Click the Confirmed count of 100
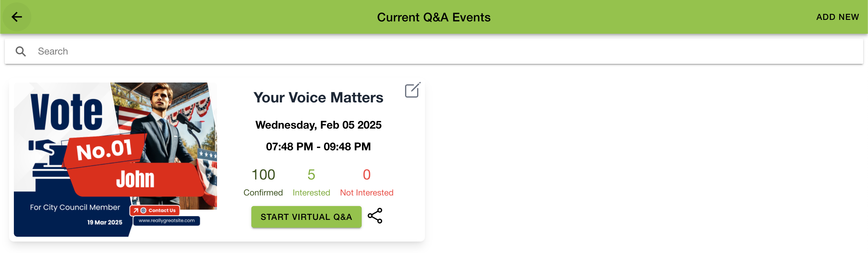Viewport: 868px width, 253px height. (x=263, y=175)
